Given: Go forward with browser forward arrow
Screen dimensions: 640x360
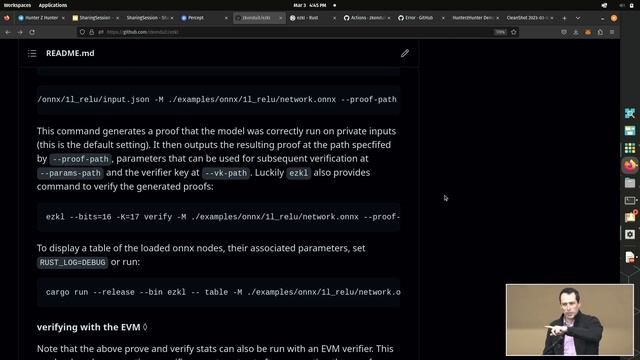Looking at the screenshot, I should [x=20, y=32].
